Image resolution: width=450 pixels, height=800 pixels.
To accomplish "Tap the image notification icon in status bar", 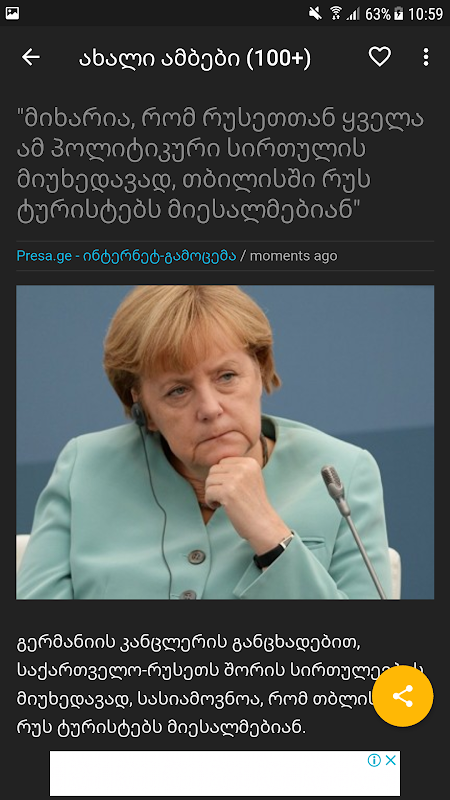I will pyautogui.click(x=12, y=13).
